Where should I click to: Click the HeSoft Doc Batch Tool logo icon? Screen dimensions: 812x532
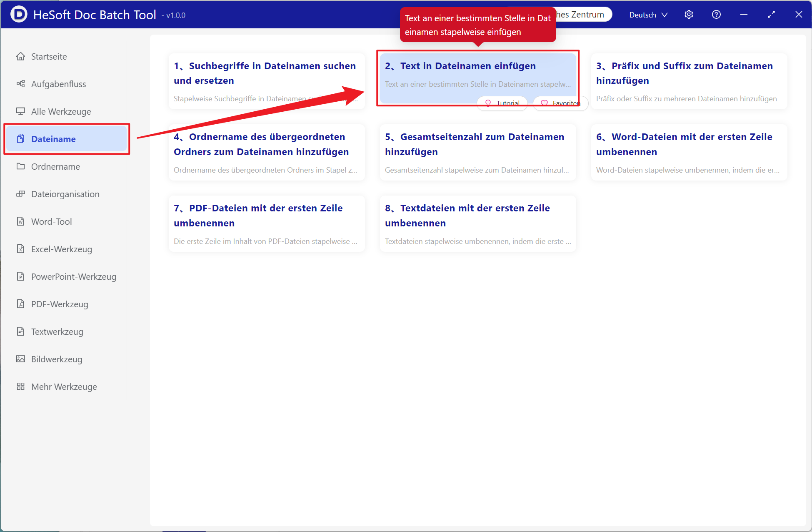pyautogui.click(x=19, y=14)
